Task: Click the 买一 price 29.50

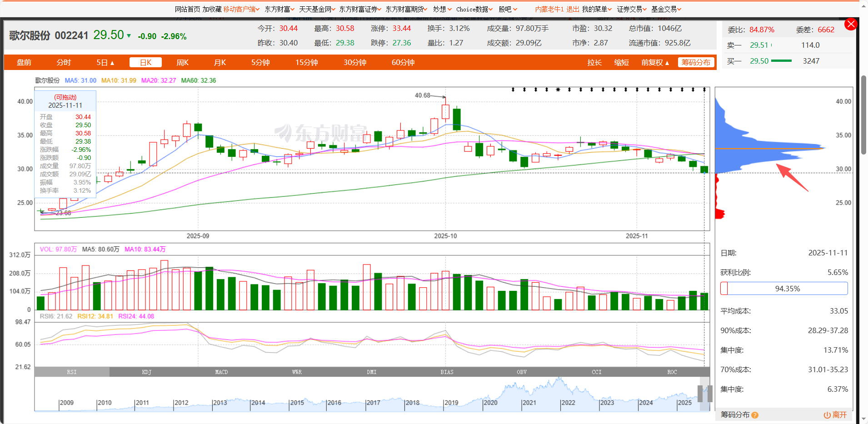Action: 759,61
